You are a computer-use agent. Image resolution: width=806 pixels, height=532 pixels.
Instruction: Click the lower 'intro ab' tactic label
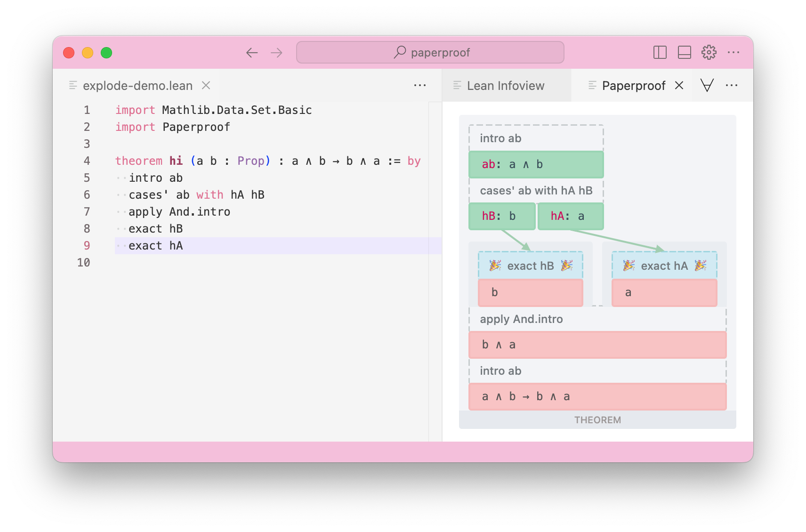tap(500, 371)
